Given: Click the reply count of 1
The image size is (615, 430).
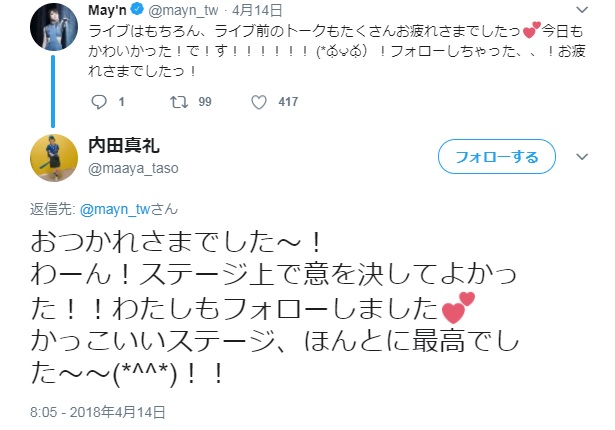Looking at the screenshot, I should (121, 101).
